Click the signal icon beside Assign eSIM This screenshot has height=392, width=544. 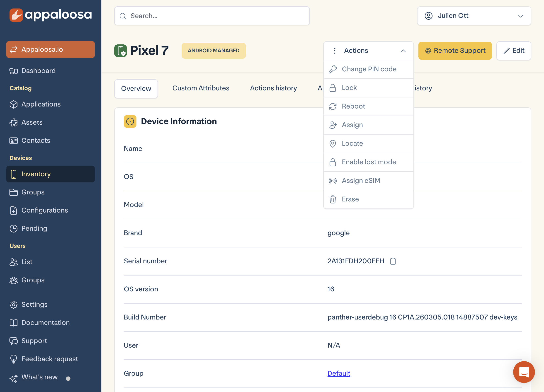(333, 181)
